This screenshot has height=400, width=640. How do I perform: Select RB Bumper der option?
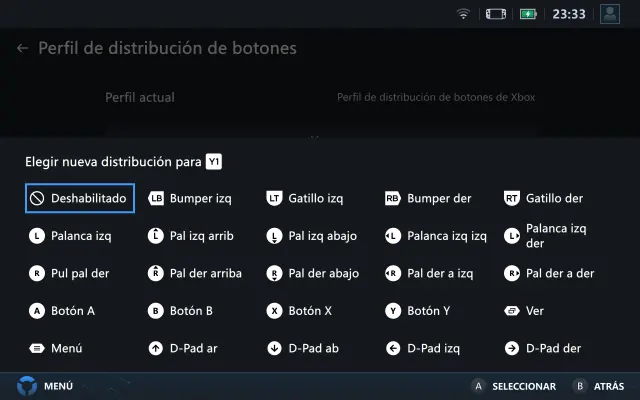pos(428,198)
